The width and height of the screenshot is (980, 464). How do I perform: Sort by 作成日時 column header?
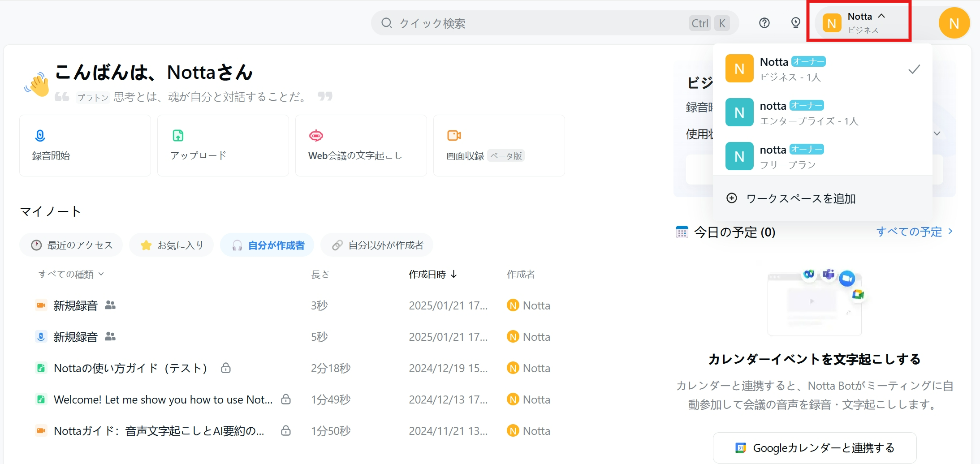coord(433,274)
